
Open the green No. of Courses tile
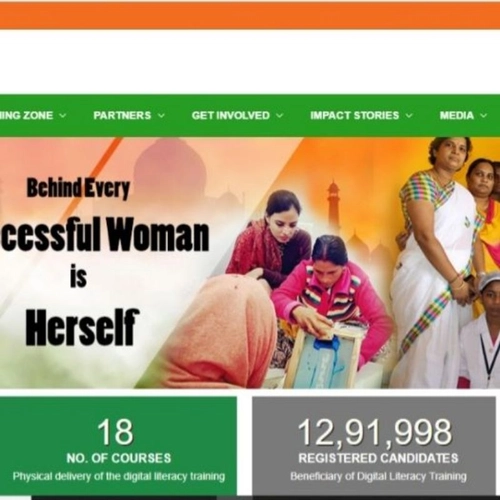[118, 446]
